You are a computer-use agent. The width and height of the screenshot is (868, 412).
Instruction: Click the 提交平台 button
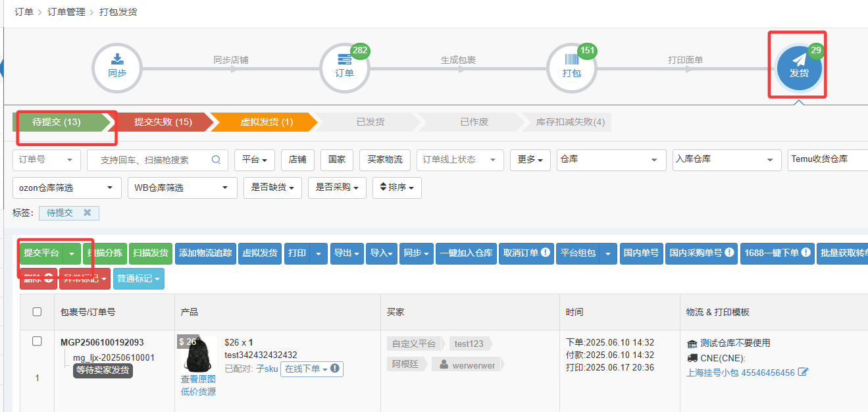(41, 253)
